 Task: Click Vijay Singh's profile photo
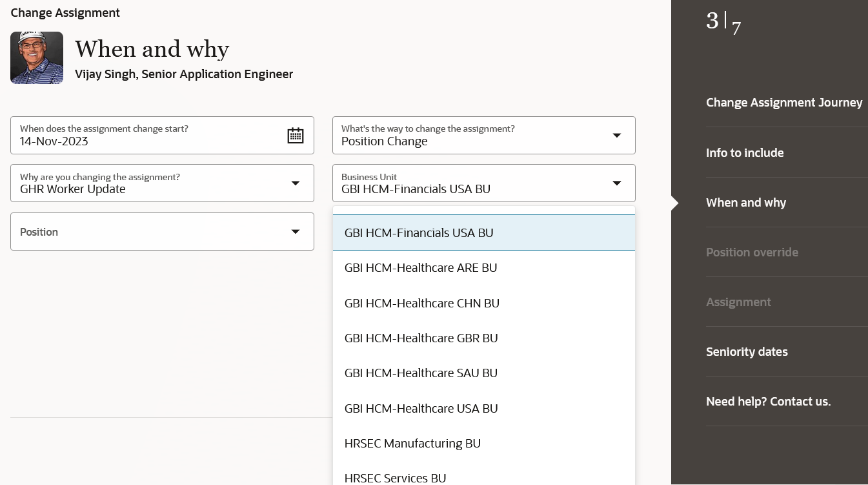37,57
